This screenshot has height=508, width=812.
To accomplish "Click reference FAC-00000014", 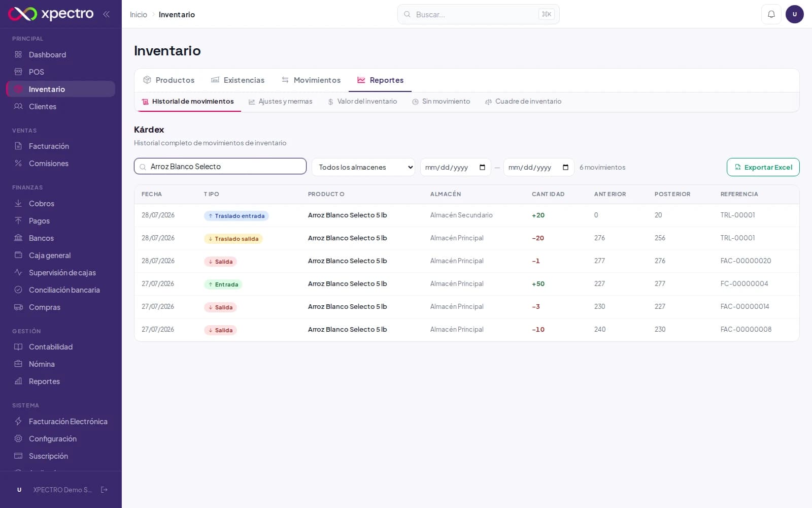I will [745, 306].
